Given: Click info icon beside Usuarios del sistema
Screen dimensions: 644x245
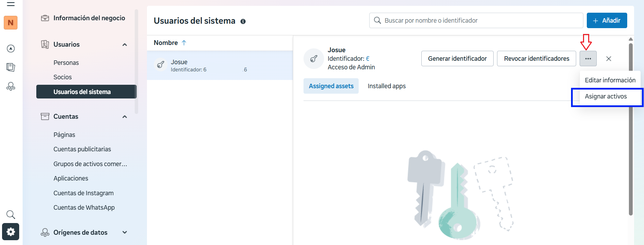Looking at the screenshot, I should [243, 21].
